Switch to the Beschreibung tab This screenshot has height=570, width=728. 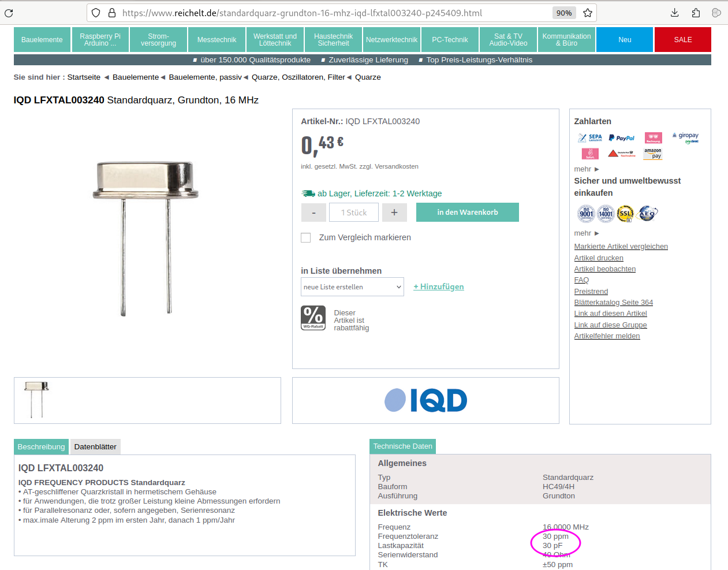pyautogui.click(x=41, y=447)
